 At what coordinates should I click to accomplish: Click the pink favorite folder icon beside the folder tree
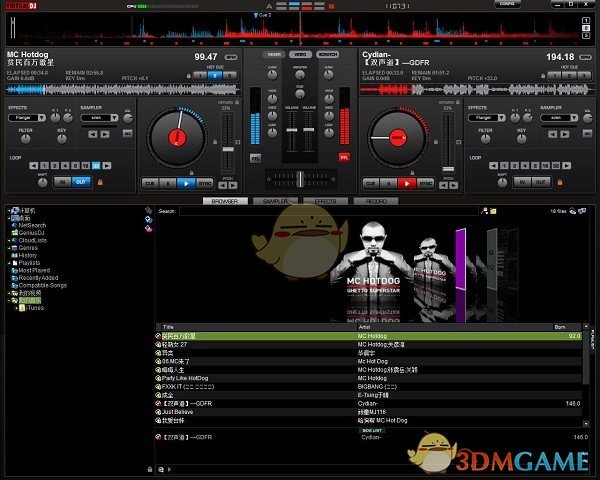click(x=148, y=229)
